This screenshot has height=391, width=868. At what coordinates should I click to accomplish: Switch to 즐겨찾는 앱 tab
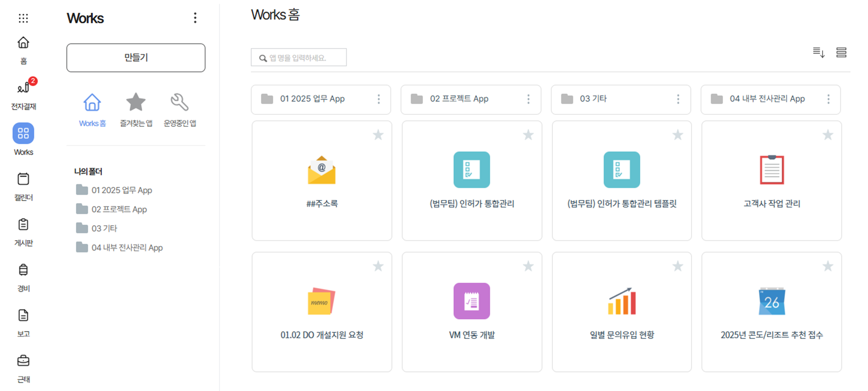[x=136, y=110]
